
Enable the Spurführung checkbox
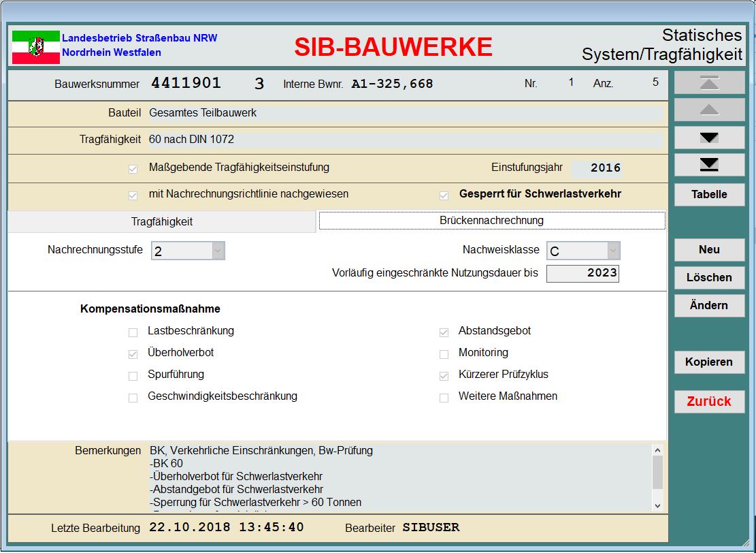133,376
